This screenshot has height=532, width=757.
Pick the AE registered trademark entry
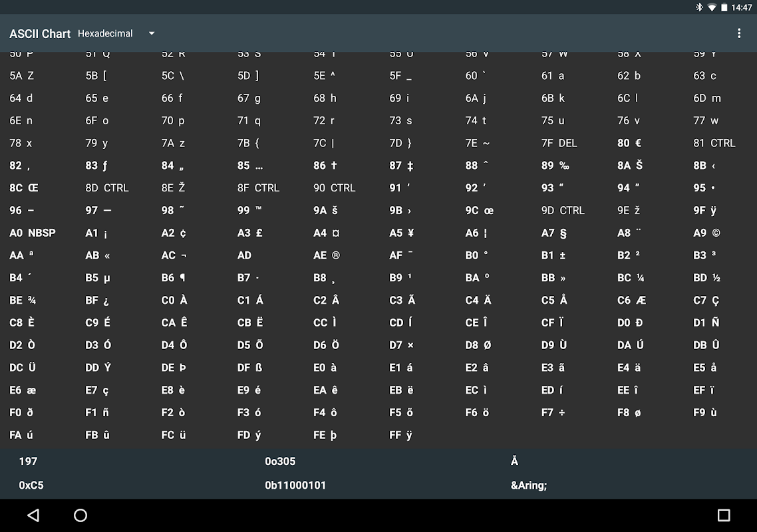click(x=327, y=255)
